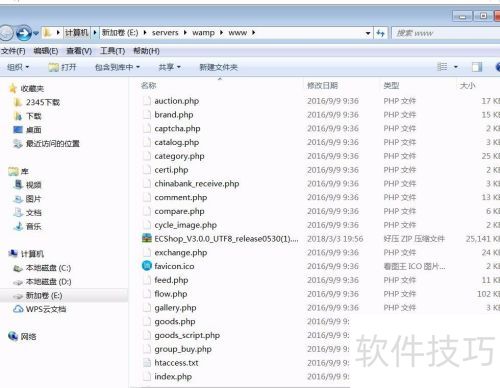Select the brand.php file icon

[x=147, y=114]
